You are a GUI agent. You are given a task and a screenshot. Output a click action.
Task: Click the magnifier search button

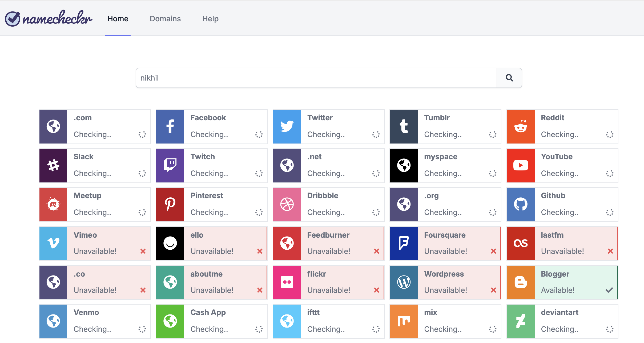point(509,78)
